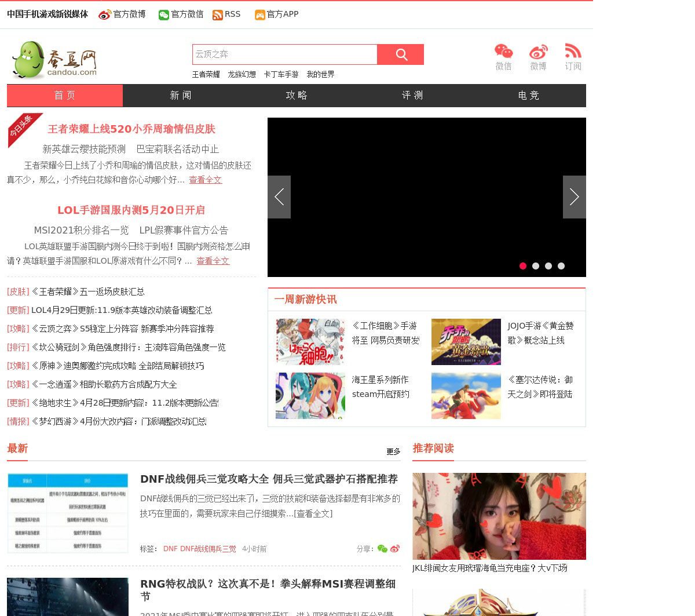Click the large red Weibo icon in header

pos(538,52)
